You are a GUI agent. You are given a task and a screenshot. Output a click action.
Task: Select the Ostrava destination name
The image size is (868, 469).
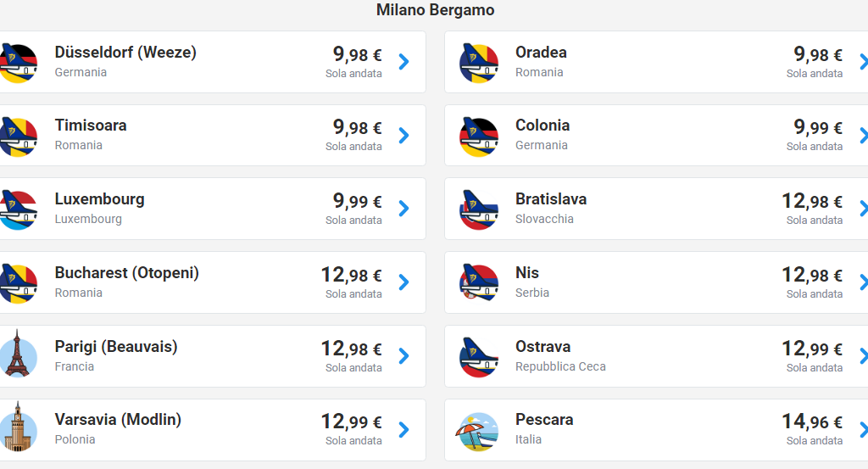tap(542, 347)
